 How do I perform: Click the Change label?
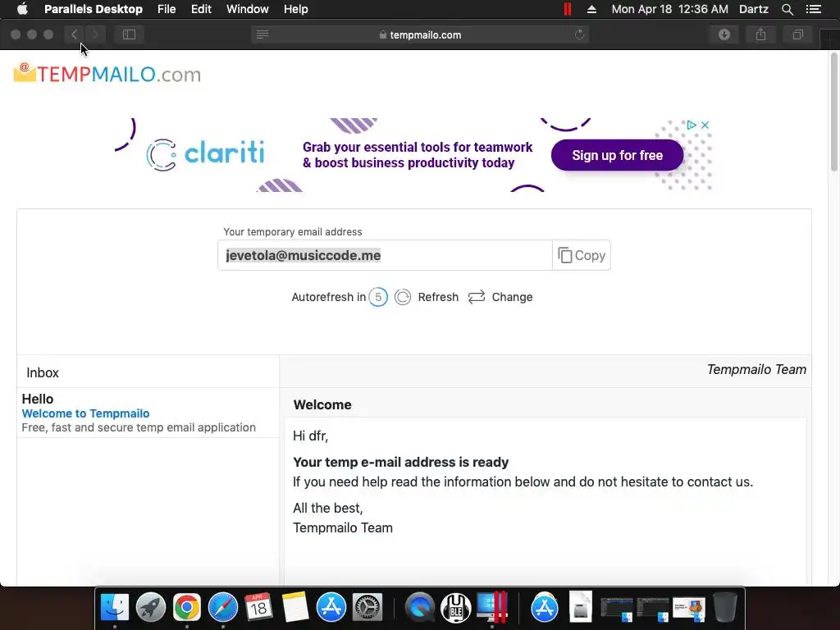(512, 297)
